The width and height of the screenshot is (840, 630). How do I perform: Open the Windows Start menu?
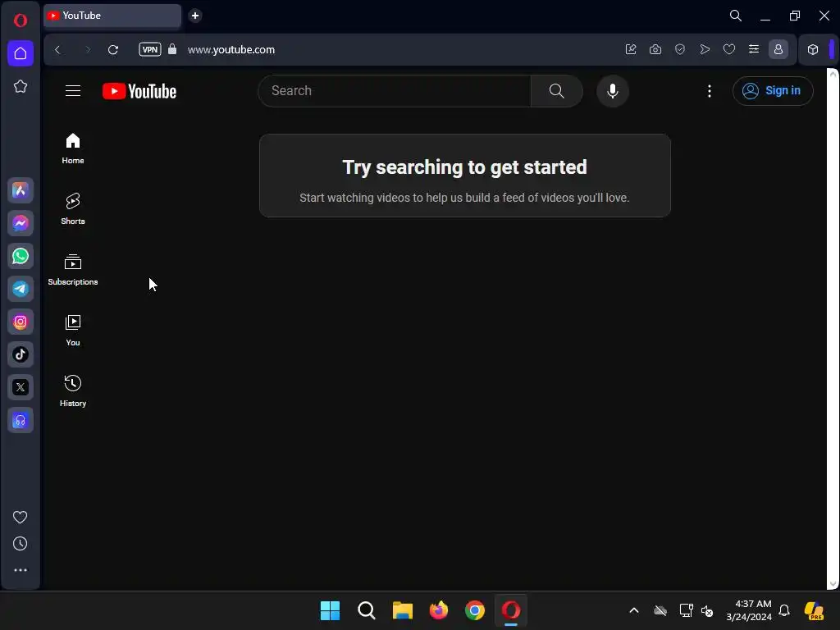330,610
